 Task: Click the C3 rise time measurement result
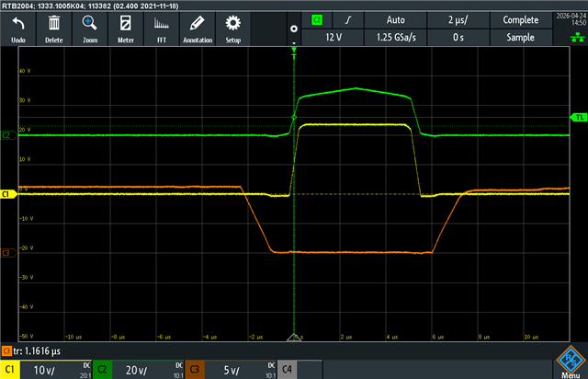[31, 351]
